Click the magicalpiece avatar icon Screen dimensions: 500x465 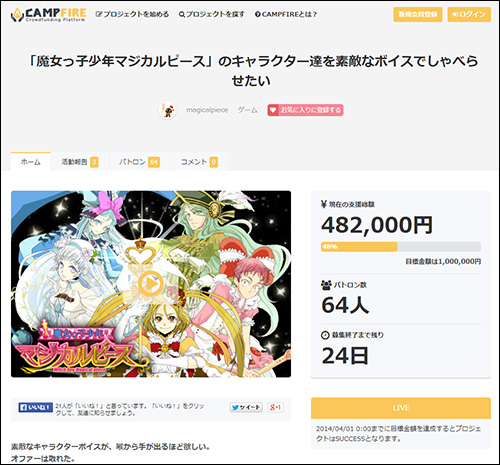[167, 110]
